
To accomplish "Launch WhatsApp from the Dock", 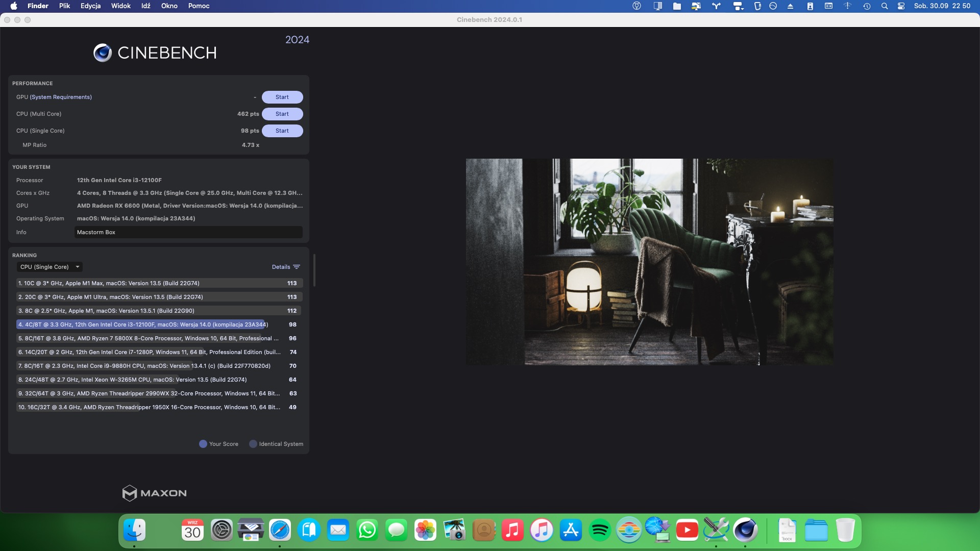I will click(x=367, y=530).
